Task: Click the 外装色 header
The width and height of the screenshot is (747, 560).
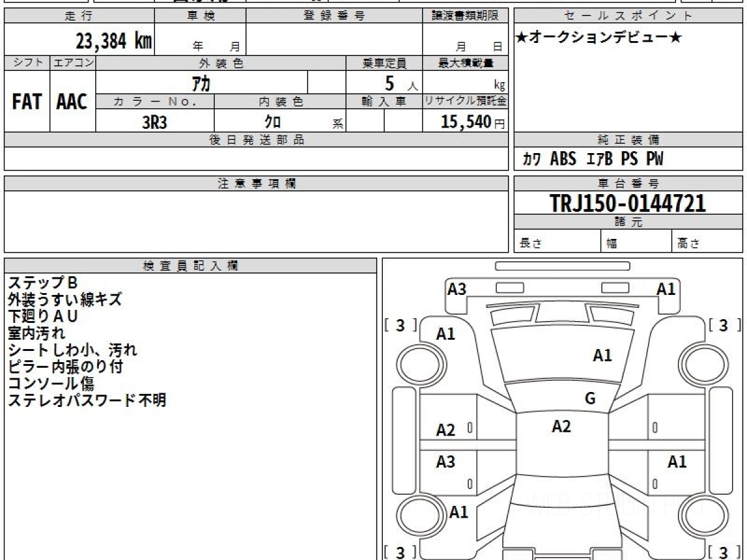Action: tap(221, 63)
